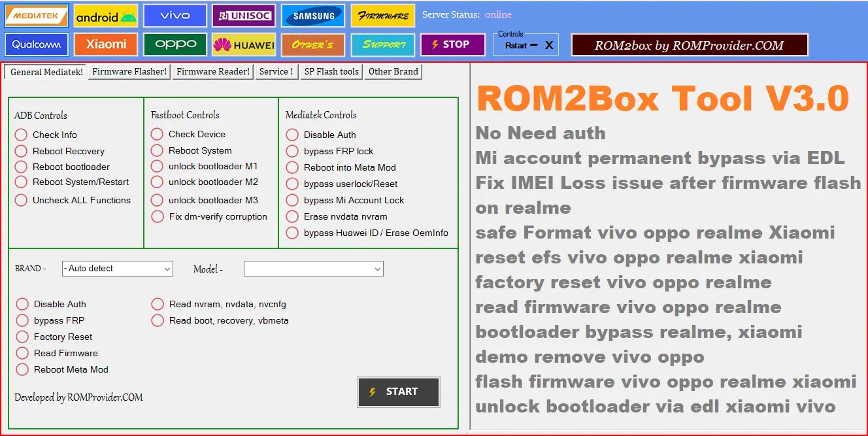This screenshot has width=868, height=436.
Task: Select Mediatek Controls Disable Auth option
Action: tap(321, 135)
